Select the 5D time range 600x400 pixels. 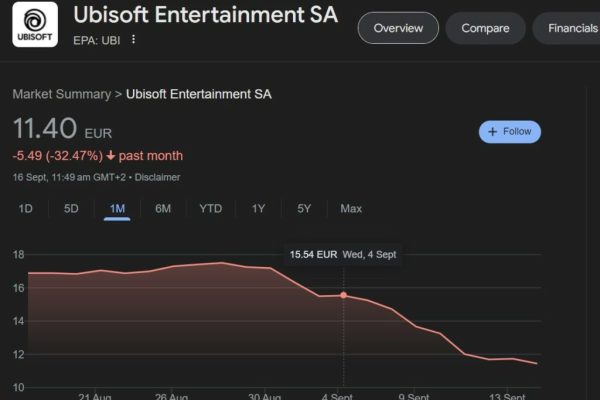(x=71, y=209)
